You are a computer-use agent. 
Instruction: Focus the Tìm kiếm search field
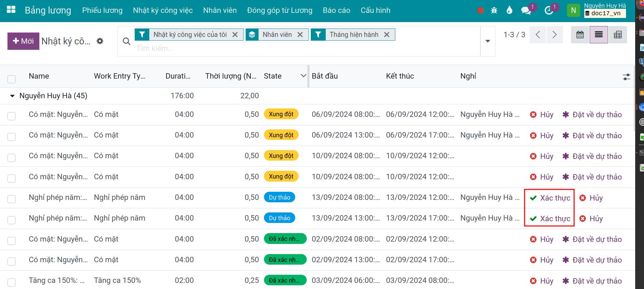pos(305,48)
